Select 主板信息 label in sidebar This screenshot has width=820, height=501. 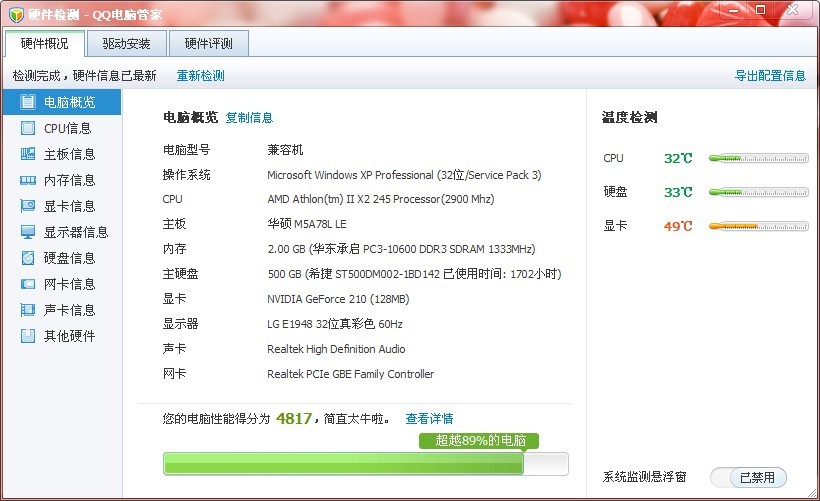[x=70, y=154]
